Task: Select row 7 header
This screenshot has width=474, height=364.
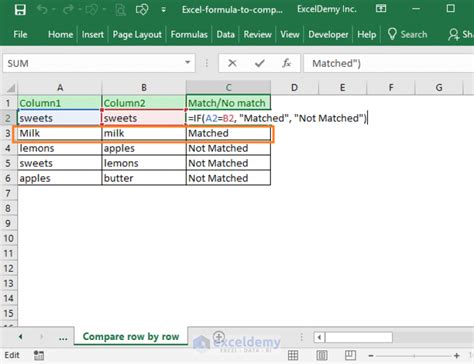Action: click(8, 193)
